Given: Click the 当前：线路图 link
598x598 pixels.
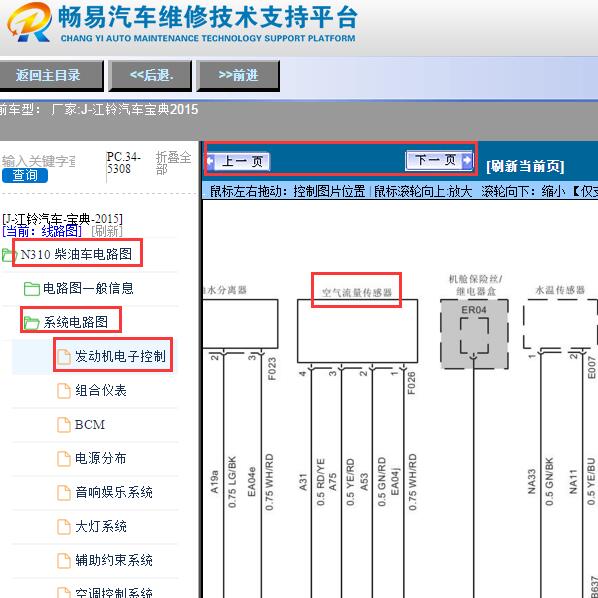Looking at the screenshot, I should tap(42, 231).
